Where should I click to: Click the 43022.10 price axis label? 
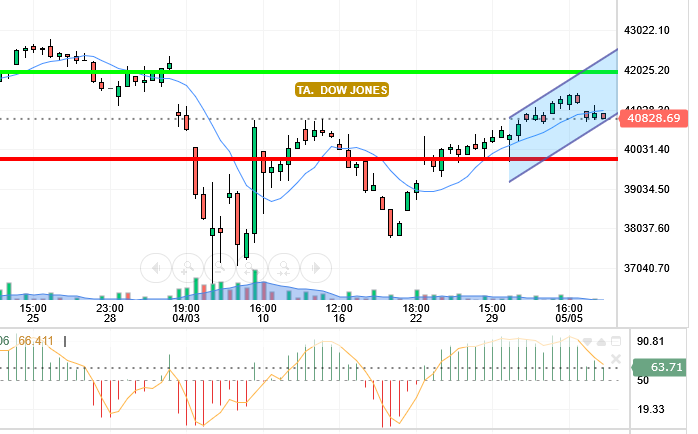647,30
